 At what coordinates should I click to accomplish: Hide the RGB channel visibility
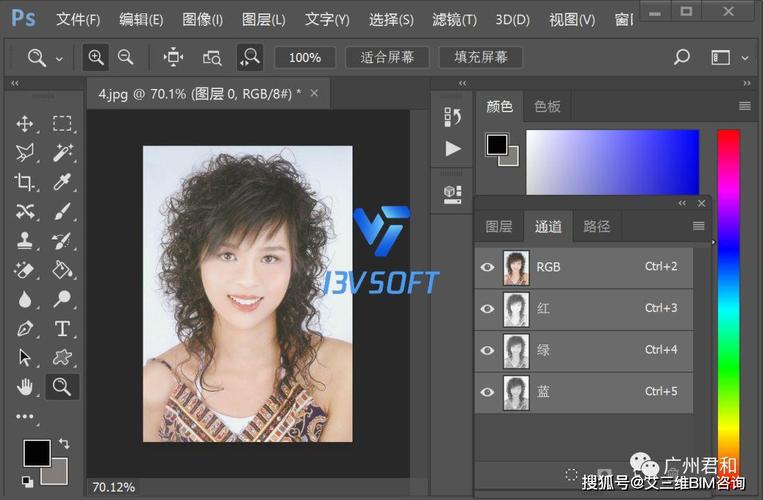(487, 267)
